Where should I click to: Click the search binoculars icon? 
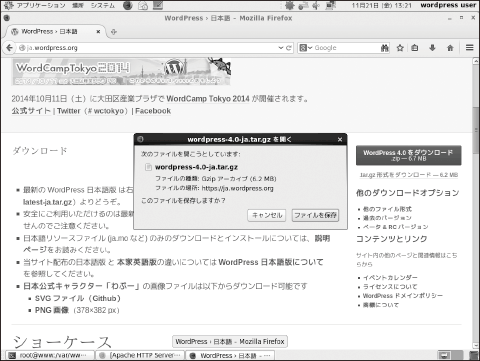tap(385, 48)
